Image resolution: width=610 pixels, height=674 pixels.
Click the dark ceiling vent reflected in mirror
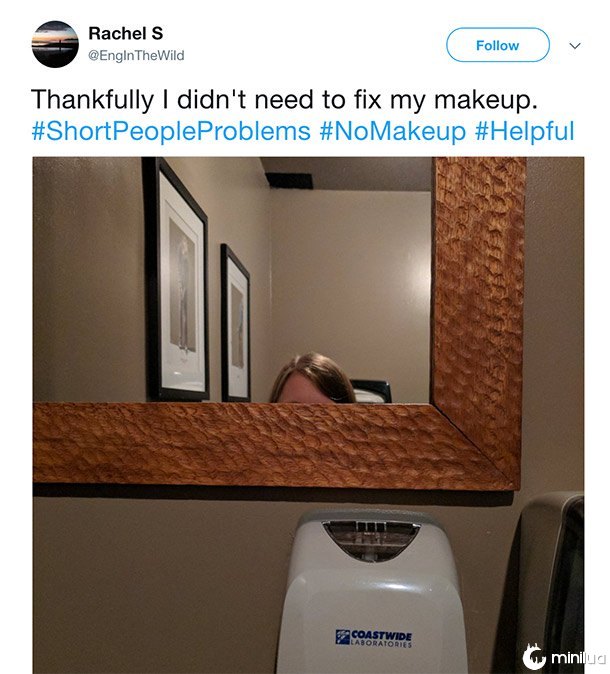click(x=289, y=181)
